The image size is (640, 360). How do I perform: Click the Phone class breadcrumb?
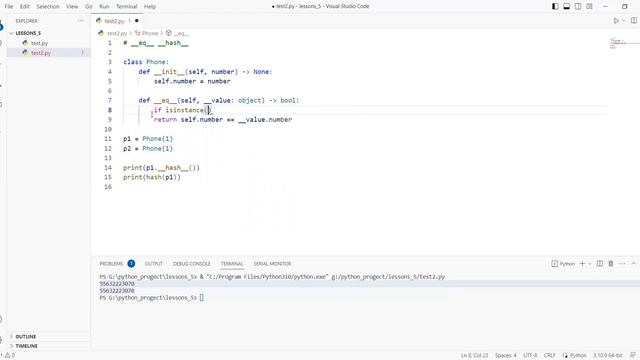(x=150, y=33)
